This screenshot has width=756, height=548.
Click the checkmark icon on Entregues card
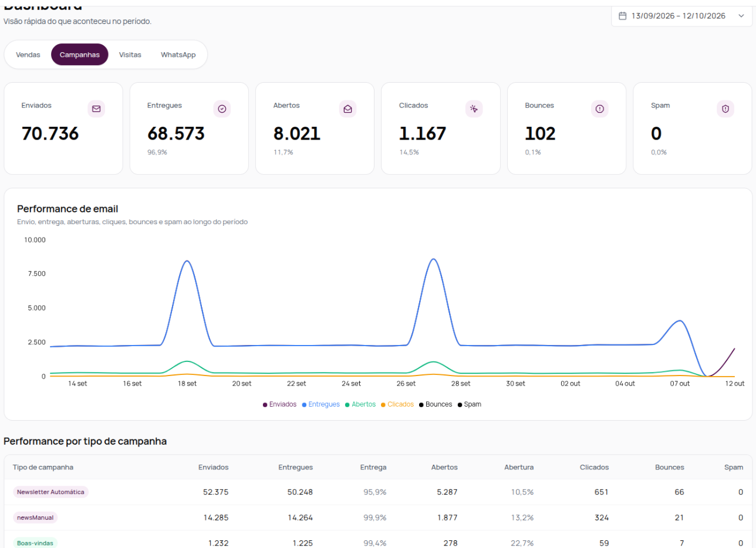tap(222, 109)
